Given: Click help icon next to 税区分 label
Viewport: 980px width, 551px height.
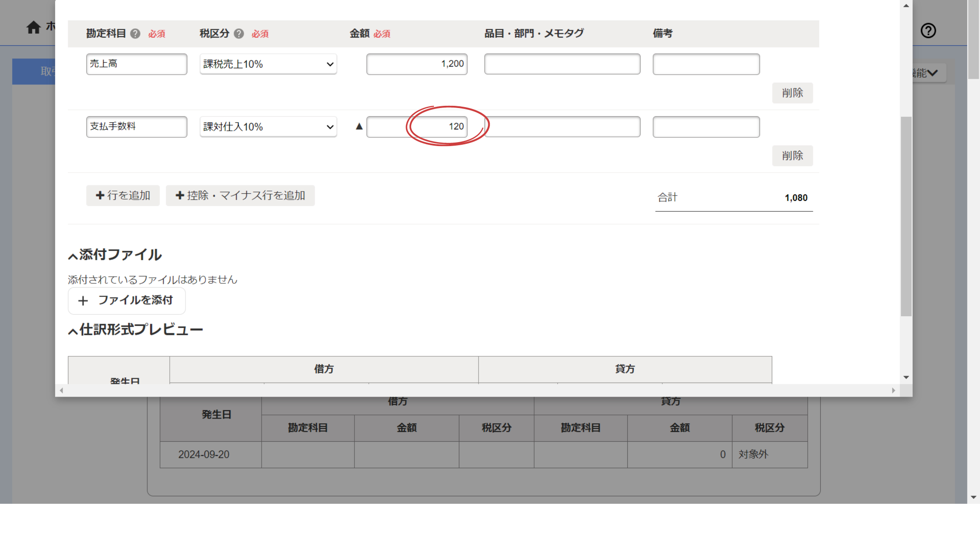Looking at the screenshot, I should (239, 34).
